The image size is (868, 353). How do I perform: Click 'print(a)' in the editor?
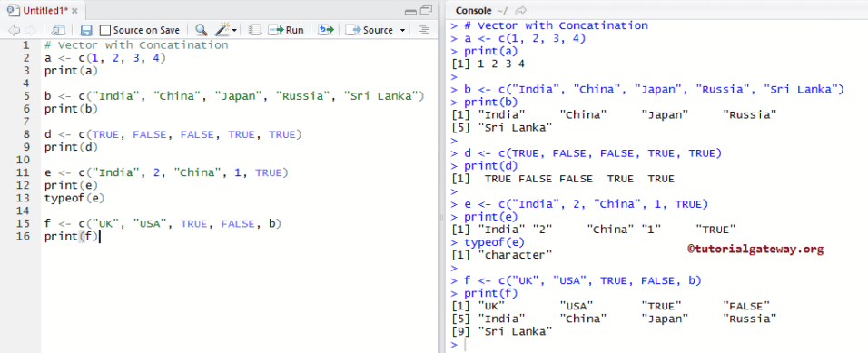coord(71,70)
